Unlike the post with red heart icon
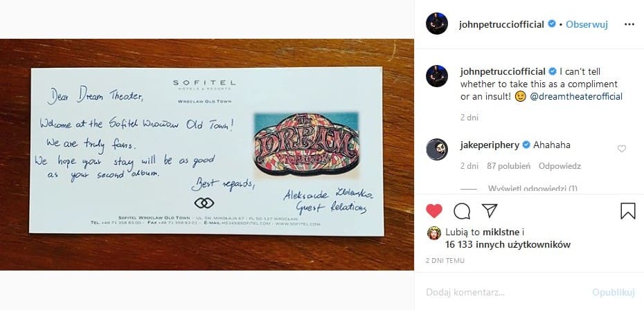This screenshot has width=644, height=310. click(434, 210)
